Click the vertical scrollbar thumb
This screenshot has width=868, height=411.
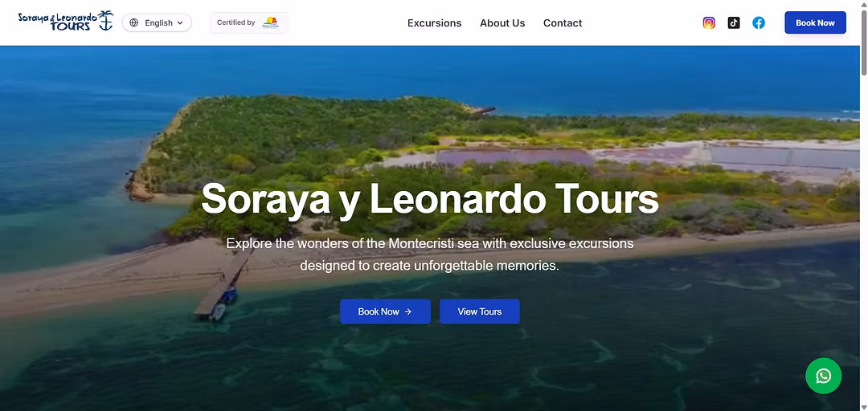click(863, 42)
